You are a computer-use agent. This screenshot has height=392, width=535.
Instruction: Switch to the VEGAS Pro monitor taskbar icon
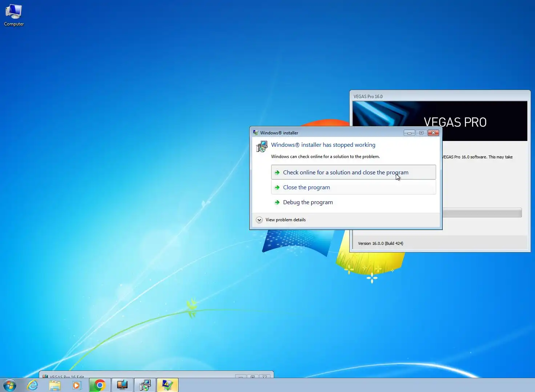coord(122,385)
